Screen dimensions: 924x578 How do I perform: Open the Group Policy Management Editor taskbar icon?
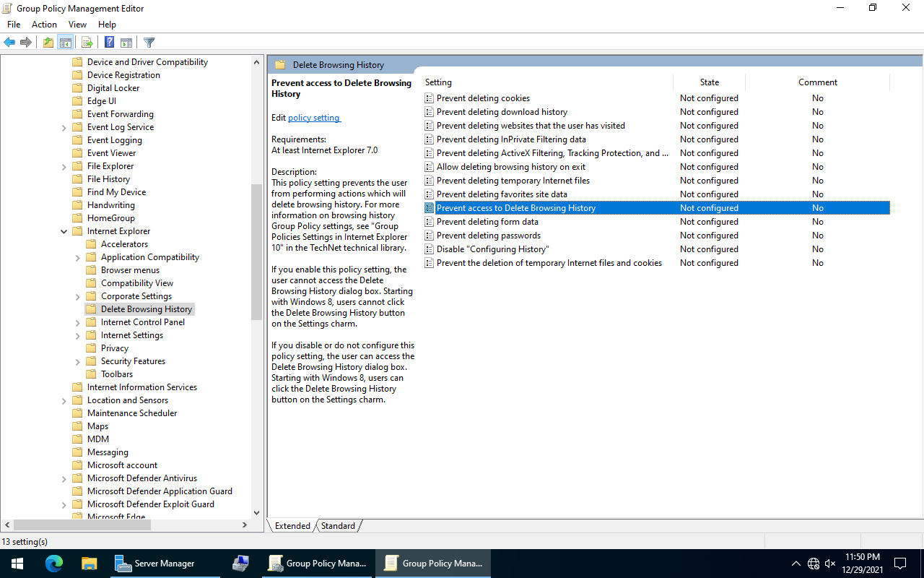coord(432,563)
